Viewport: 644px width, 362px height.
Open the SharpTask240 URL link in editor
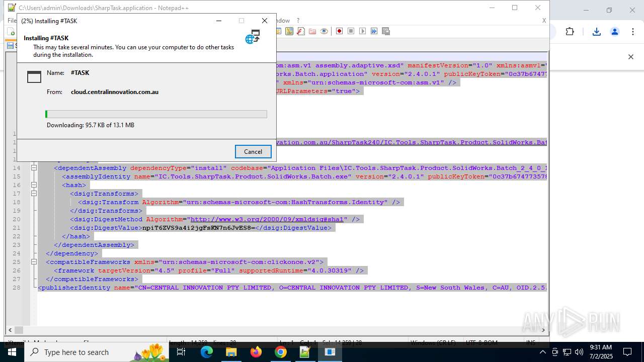[411, 142]
